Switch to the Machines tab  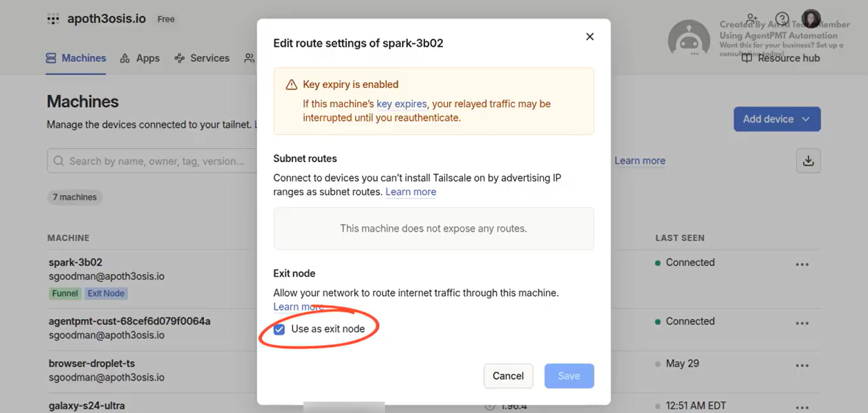pos(76,58)
